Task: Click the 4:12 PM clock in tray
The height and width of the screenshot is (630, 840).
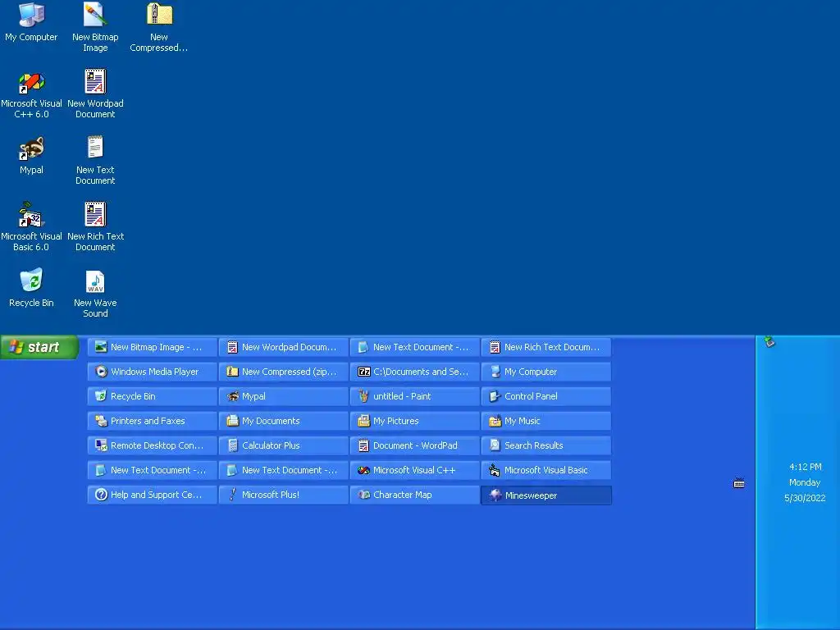Action: pyautogui.click(x=806, y=467)
